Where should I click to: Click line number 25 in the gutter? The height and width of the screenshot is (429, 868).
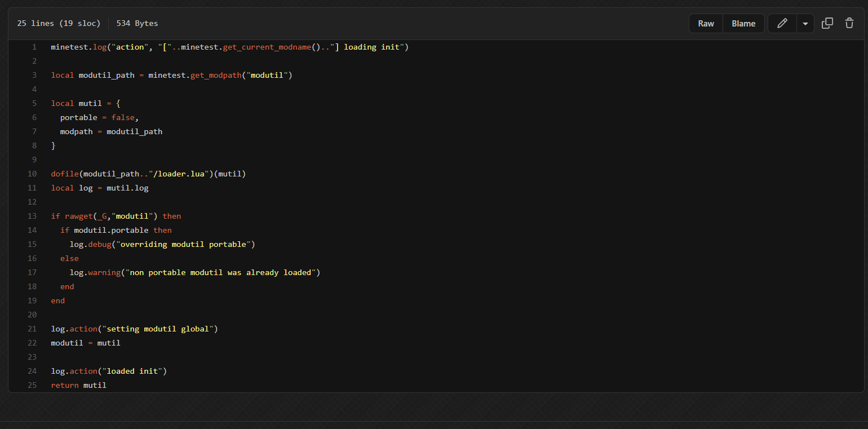click(32, 386)
